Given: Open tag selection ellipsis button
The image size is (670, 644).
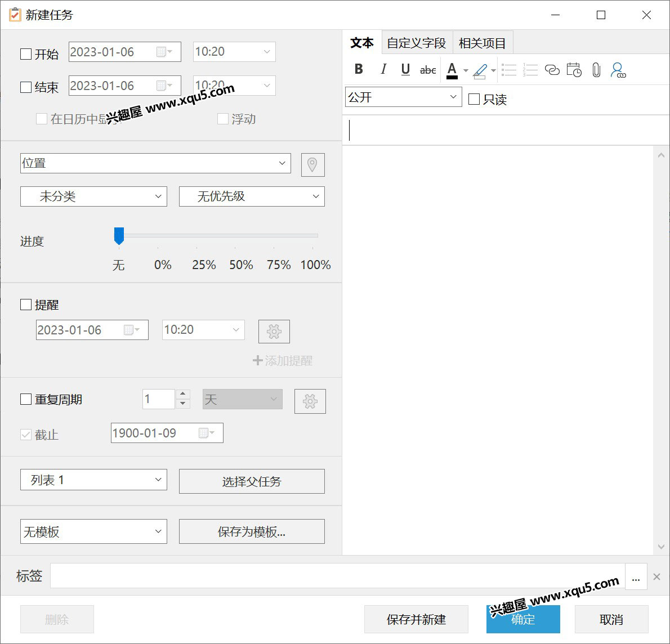Looking at the screenshot, I should (636, 576).
